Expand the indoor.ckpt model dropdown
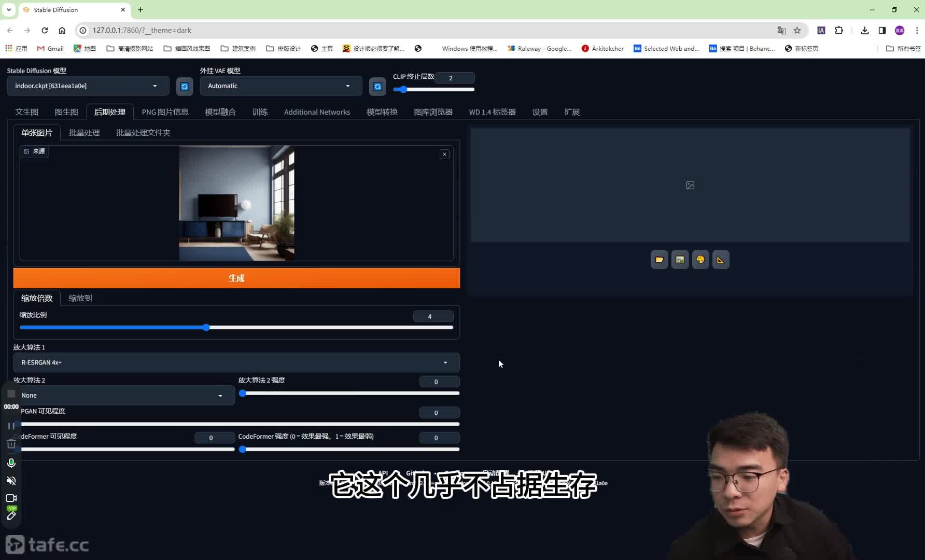This screenshot has height=560, width=925. (88, 86)
